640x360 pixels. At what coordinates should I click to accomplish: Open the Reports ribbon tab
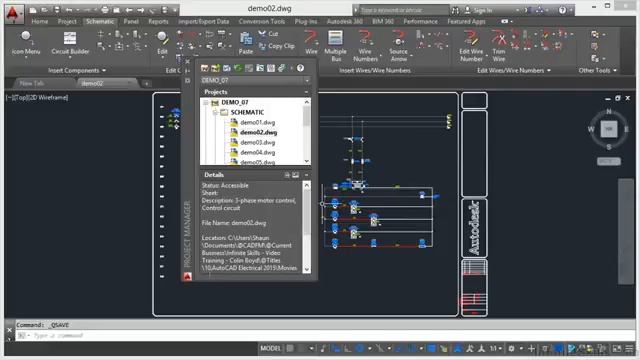[158, 21]
